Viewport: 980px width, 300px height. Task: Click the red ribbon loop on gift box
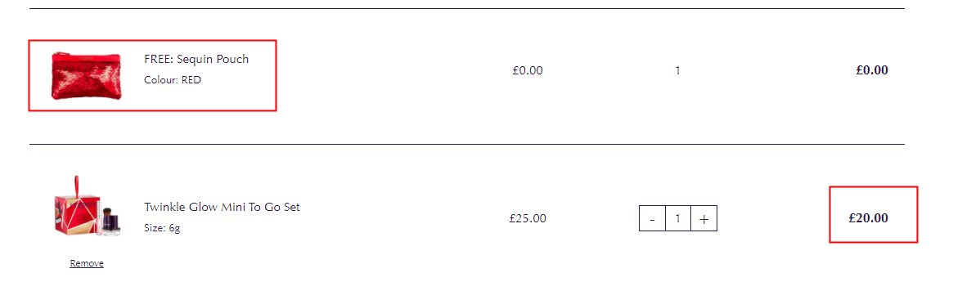pyautogui.click(x=78, y=186)
